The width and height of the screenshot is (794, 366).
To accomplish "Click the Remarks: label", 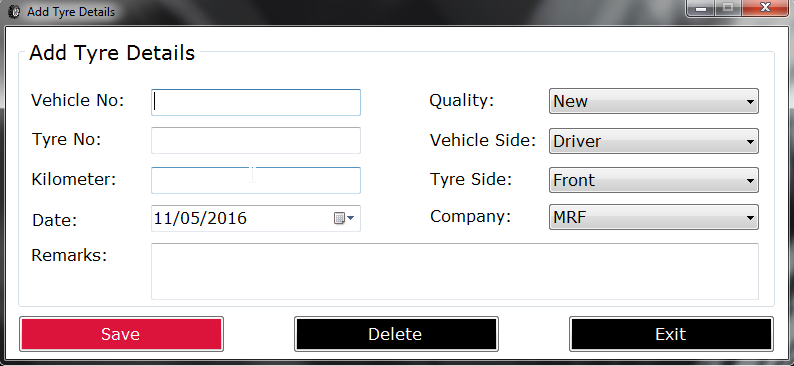I will tap(69, 255).
